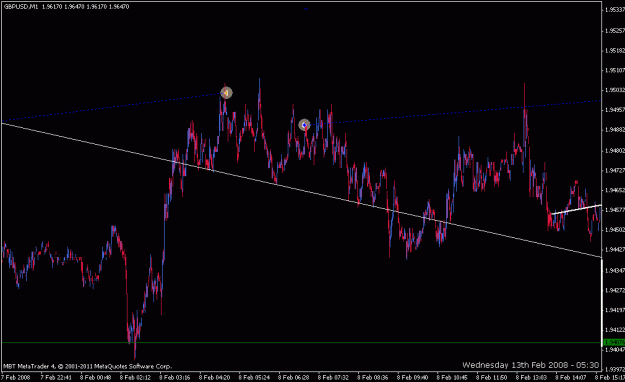The height and width of the screenshot is (382, 625).
Task: Click the 8 Feb 08:36 time axis label
Action: point(372,377)
